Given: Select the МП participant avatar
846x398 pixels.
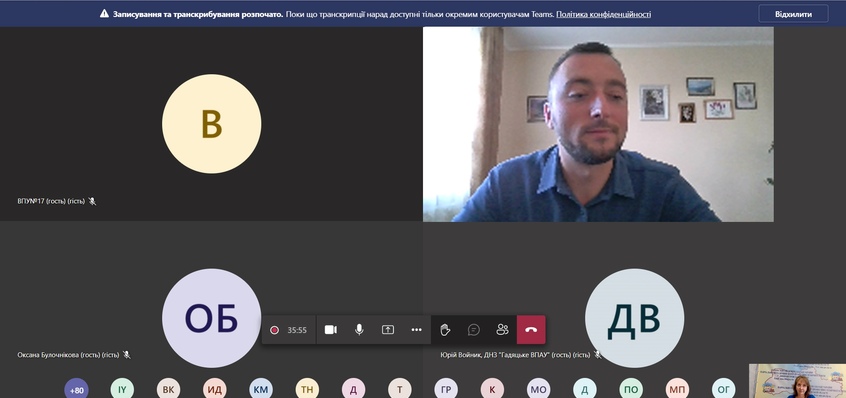Looking at the screenshot, I should coord(677,389).
